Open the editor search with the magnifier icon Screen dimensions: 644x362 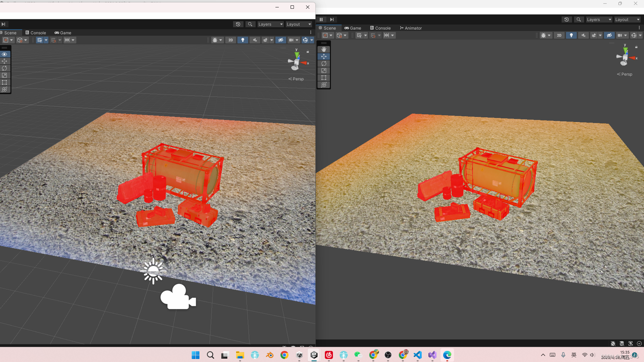pyautogui.click(x=579, y=19)
